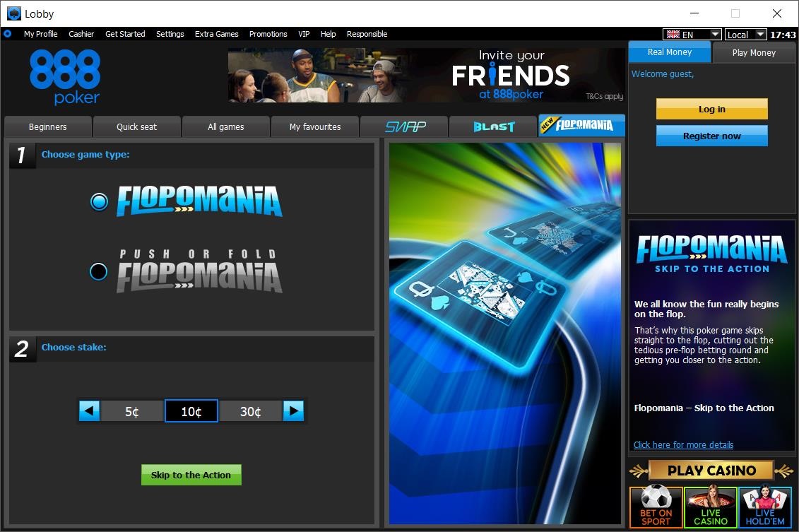
Task: Click the Log in button
Action: tap(712, 109)
